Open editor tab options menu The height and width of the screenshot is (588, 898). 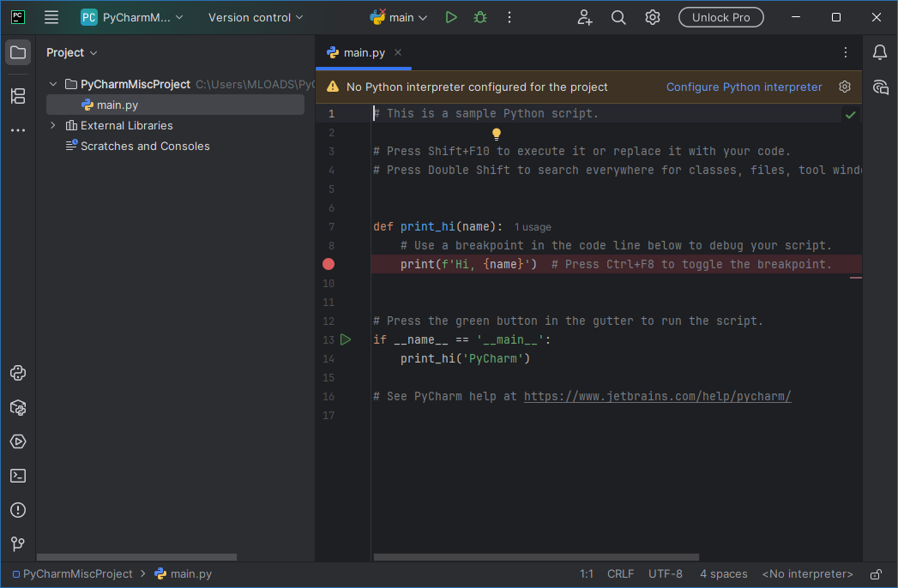click(x=846, y=52)
